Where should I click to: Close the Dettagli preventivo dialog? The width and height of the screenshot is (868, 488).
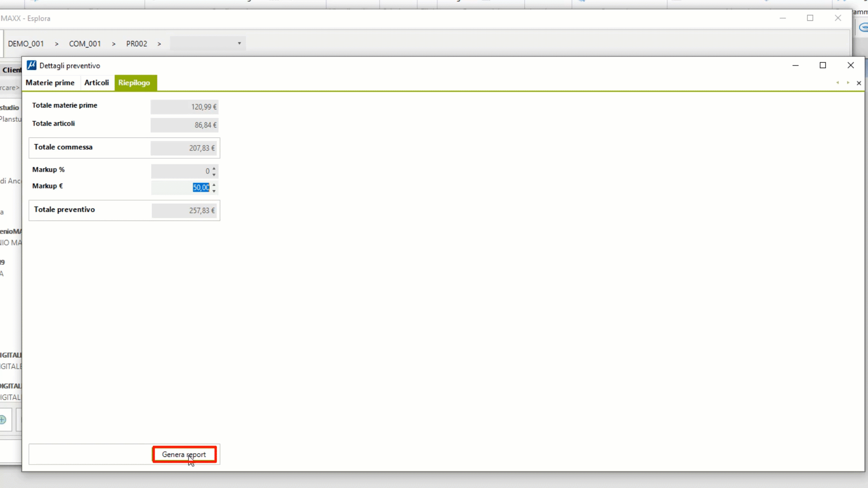click(851, 66)
